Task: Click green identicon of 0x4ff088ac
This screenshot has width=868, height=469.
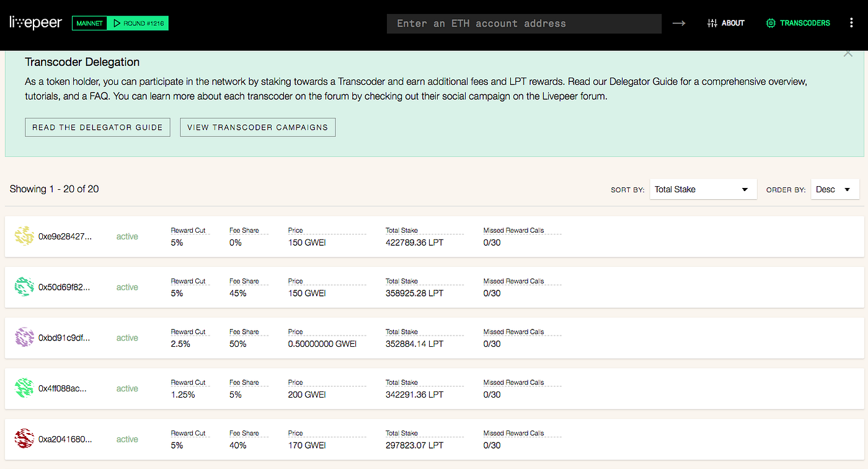Action: click(x=24, y=388)
